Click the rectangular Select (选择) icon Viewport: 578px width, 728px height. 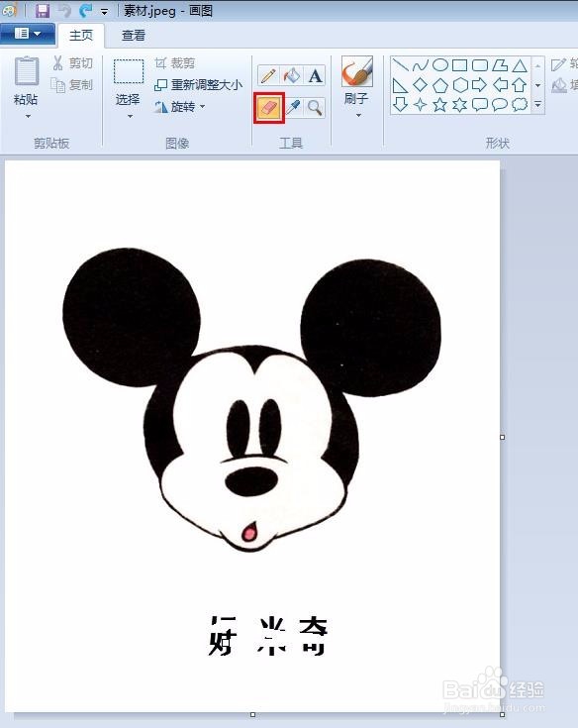pyautogui.click(x=129, y=71)
